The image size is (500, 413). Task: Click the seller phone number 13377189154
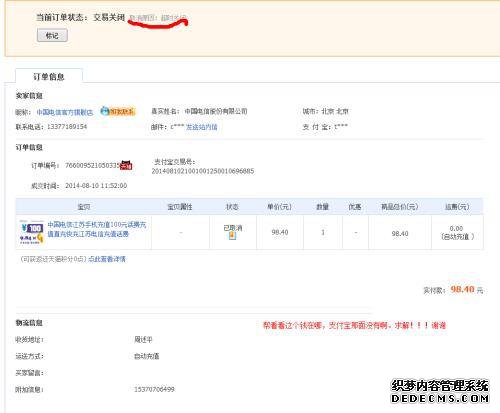pyautogui.click(x=67, y=127)
